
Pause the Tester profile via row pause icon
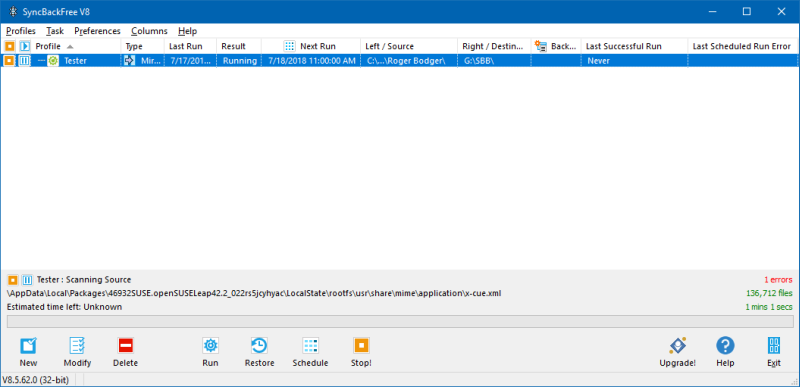pos(24,61)
